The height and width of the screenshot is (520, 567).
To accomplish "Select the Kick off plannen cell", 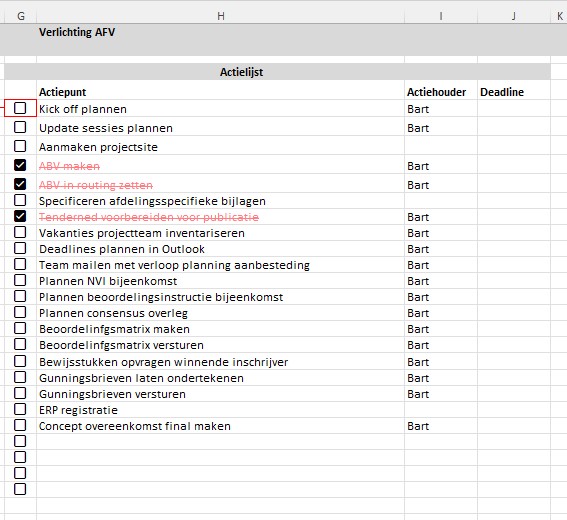I will click(x=221, y=108).
